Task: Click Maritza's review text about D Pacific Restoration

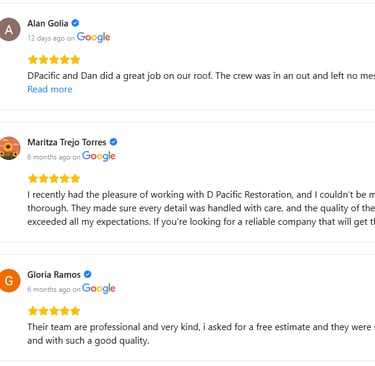Action: point(201,208)
